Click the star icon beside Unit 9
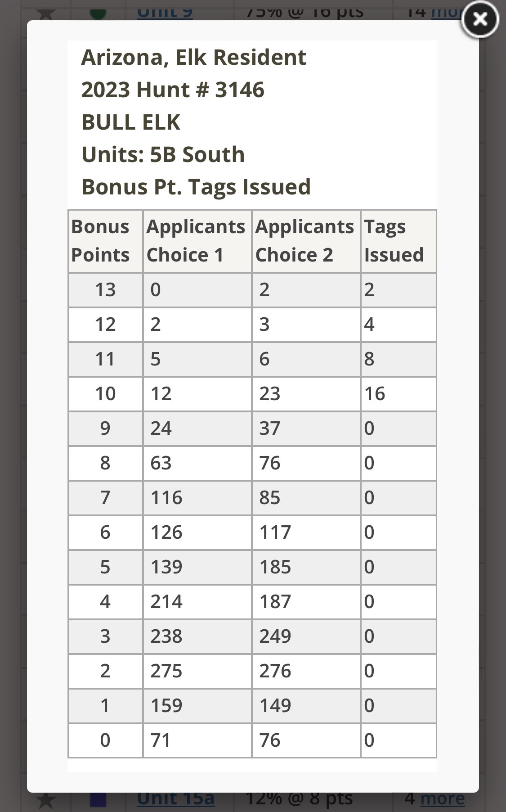Screen dimensions: 506x812 [x=46, y=13]
